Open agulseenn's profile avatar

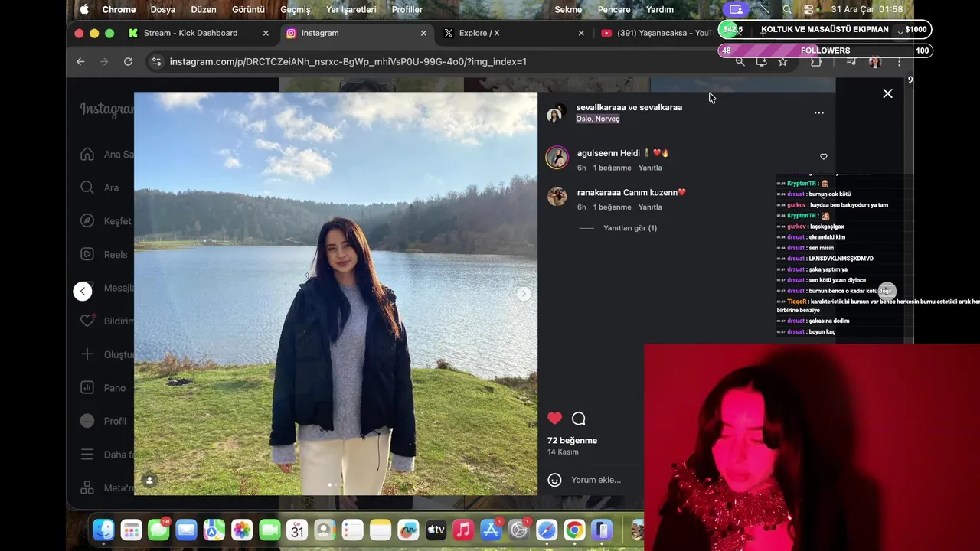click(557, 158)
